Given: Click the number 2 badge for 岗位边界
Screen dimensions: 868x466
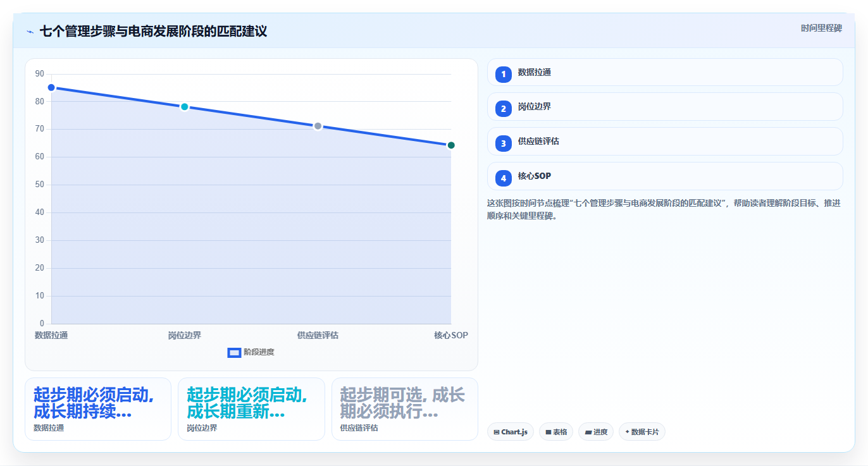Looking at the screenshot, I should pos(504,109).
